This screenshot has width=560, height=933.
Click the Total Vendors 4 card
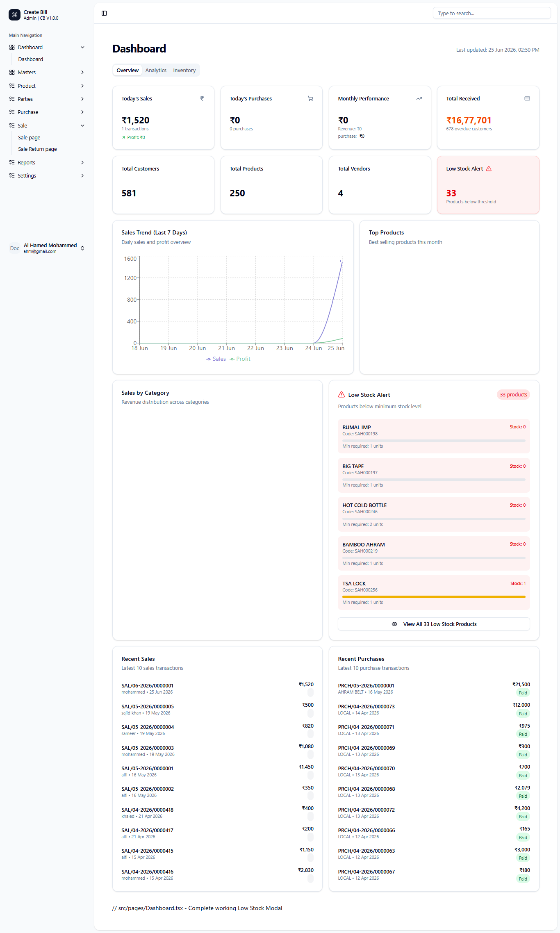[x=380, y=185]
